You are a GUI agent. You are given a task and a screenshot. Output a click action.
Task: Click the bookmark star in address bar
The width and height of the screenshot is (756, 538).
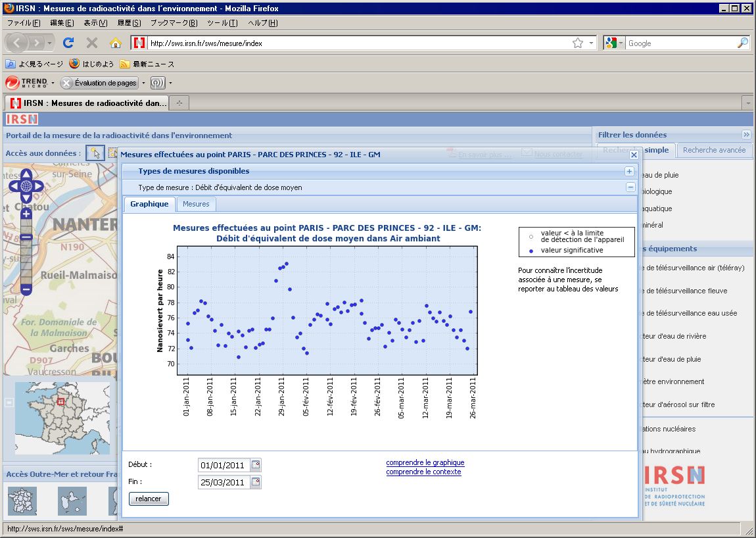(x=577, y=43)
